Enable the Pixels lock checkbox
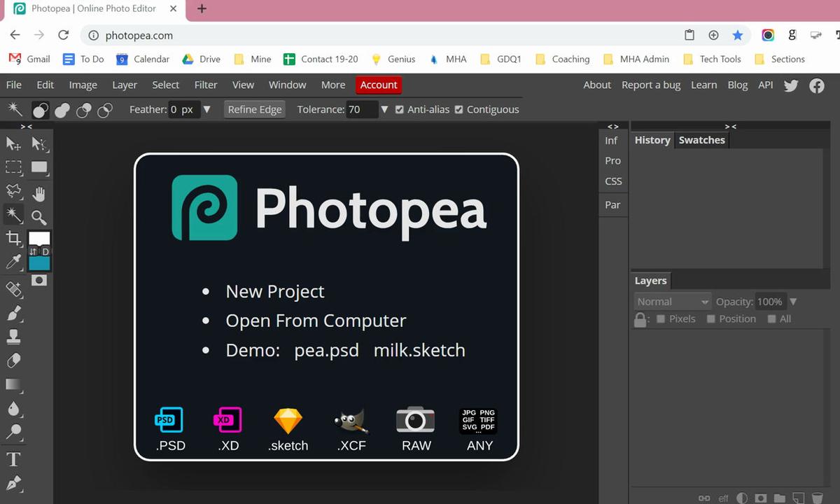 [661, 319]
